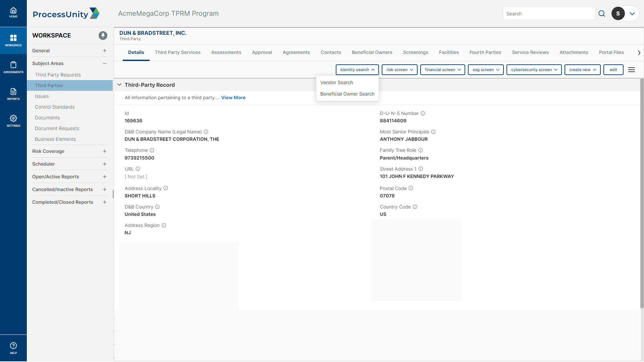The height and width of the screenshot is (362, 644).
Task: Click the search magnifier icon
Action: [602, 14]
